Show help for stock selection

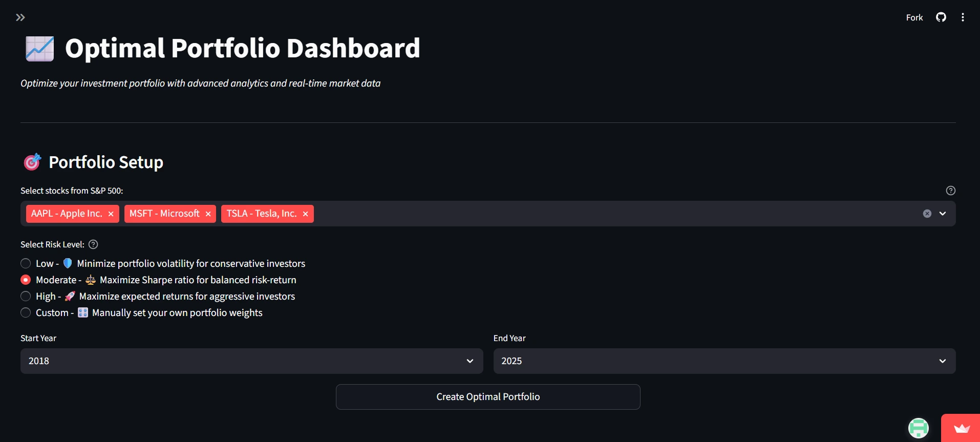[x=951, y=191]
